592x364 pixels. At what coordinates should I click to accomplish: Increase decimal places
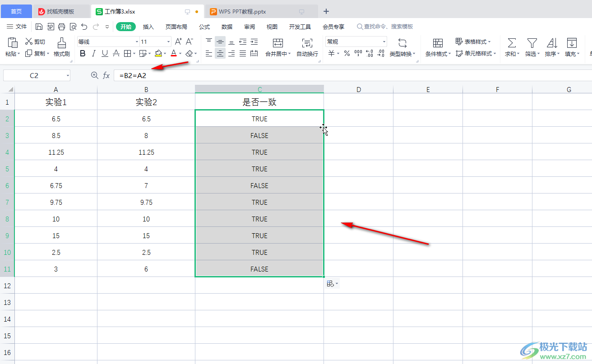370,54
